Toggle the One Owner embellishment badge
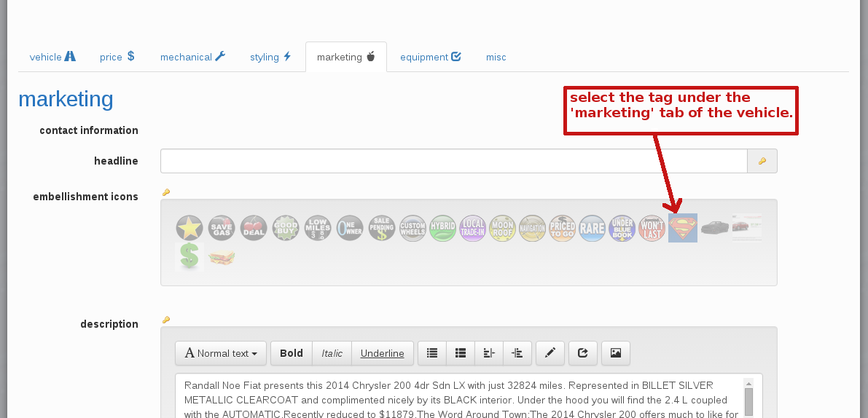 tap(350, 228)
